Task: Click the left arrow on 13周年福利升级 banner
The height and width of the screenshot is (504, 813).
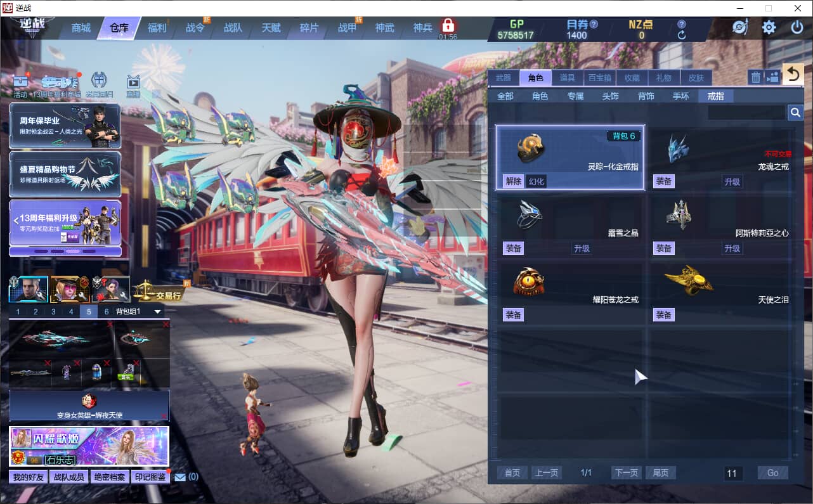Action: tap(16, 220)
